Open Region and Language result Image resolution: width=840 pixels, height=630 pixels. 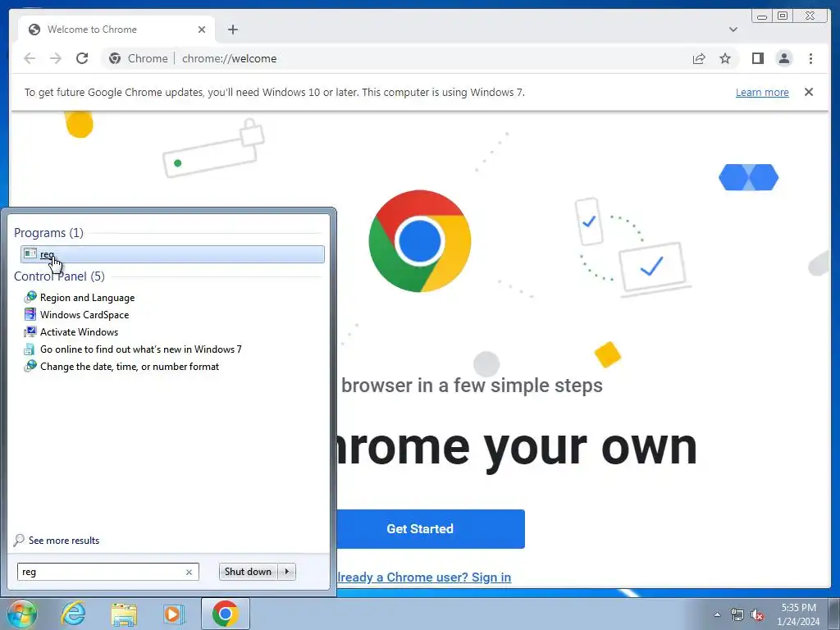click(x=87, y=298)
